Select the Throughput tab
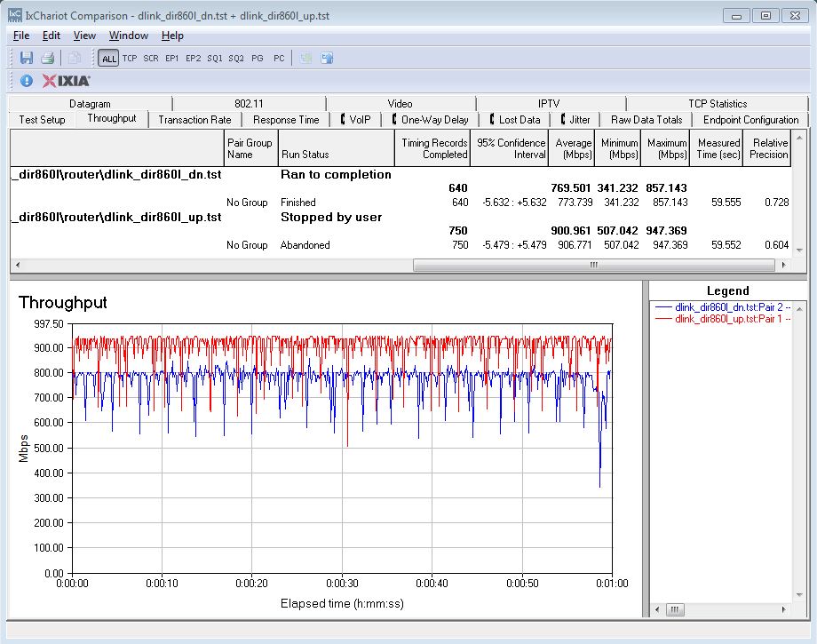This screenshot has width=817, height=644. coord(112,118)
